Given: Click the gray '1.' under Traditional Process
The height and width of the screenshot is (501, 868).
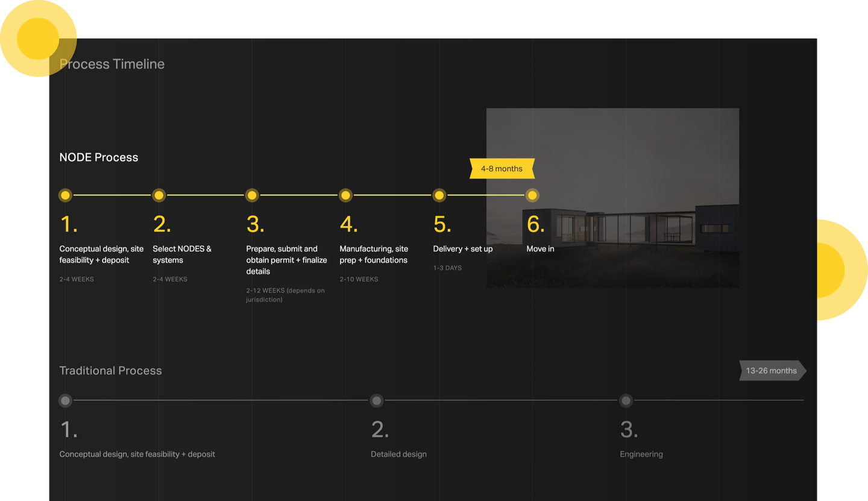Looking at the screenshot, I should [x=69, y=429].
